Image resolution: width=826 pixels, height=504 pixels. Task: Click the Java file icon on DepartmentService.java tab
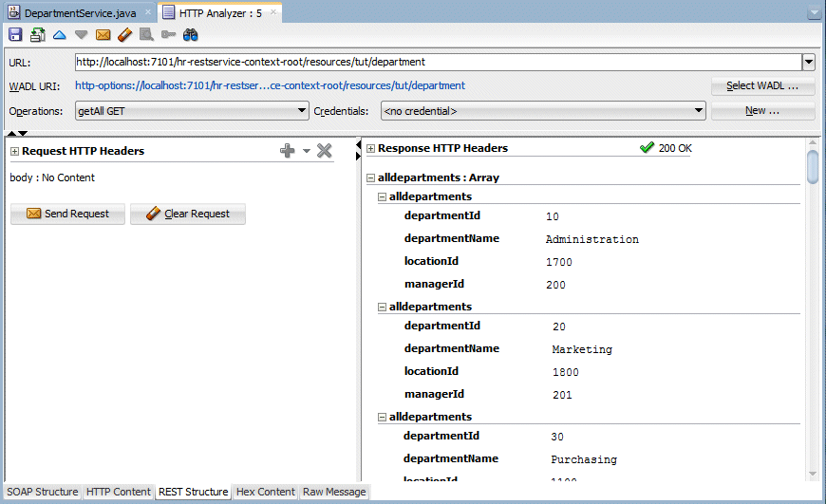click(14, 12)
